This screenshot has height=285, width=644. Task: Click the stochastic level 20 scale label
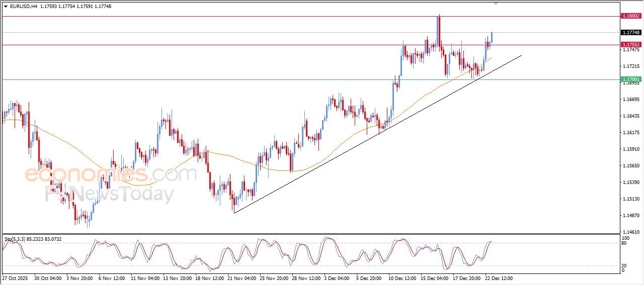tap(625, 265)
